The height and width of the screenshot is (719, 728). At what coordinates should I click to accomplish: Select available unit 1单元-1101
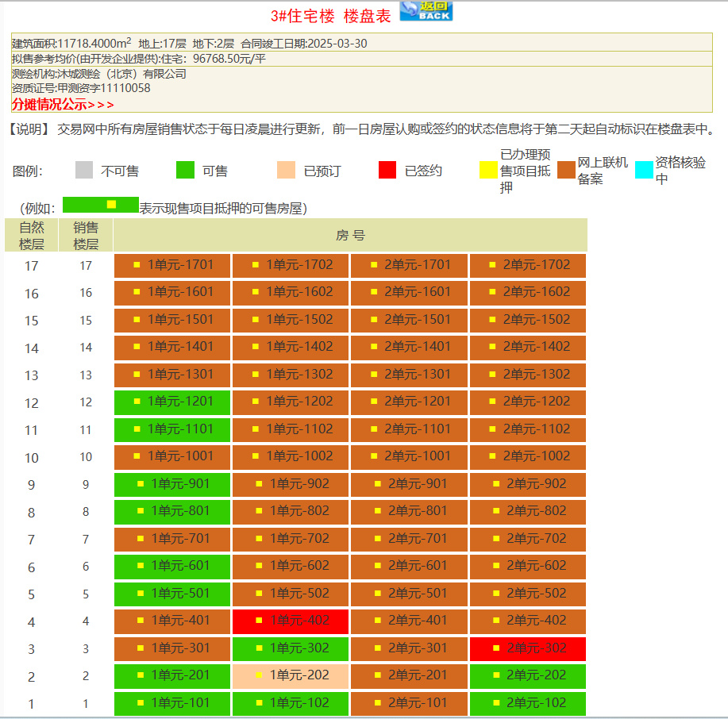171,429
